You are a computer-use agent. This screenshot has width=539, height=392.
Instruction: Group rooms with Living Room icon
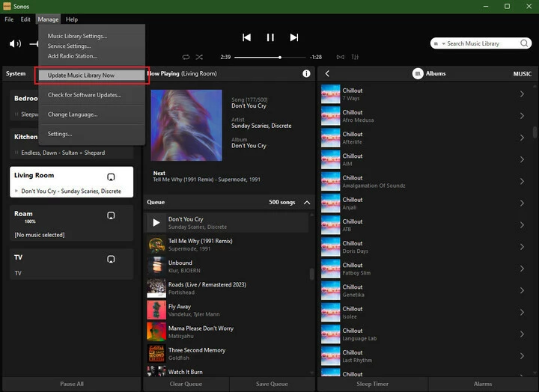coord(111,177)
